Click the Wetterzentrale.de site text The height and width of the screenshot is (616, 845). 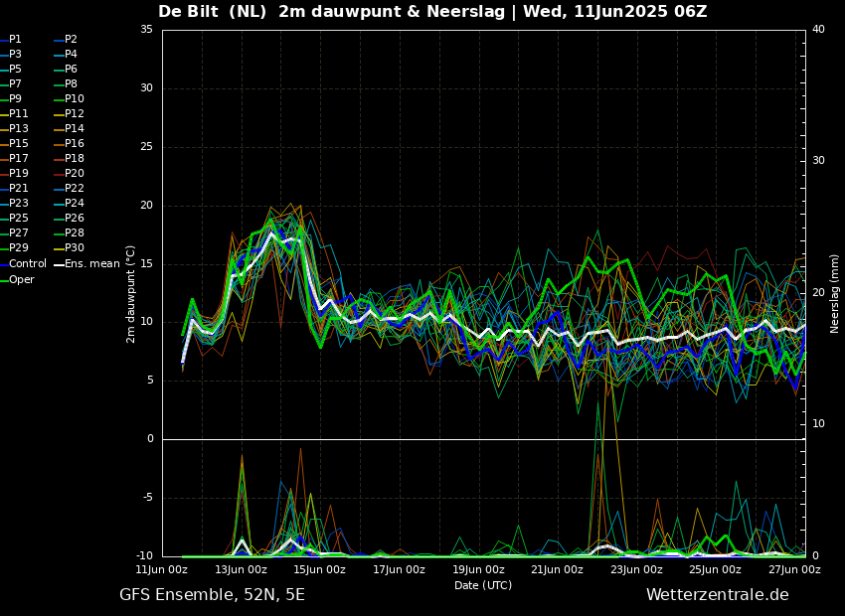(717, 595)
